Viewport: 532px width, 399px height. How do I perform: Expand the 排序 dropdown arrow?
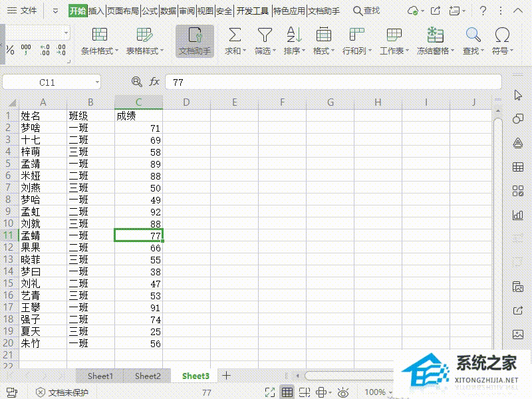[303, 51]
